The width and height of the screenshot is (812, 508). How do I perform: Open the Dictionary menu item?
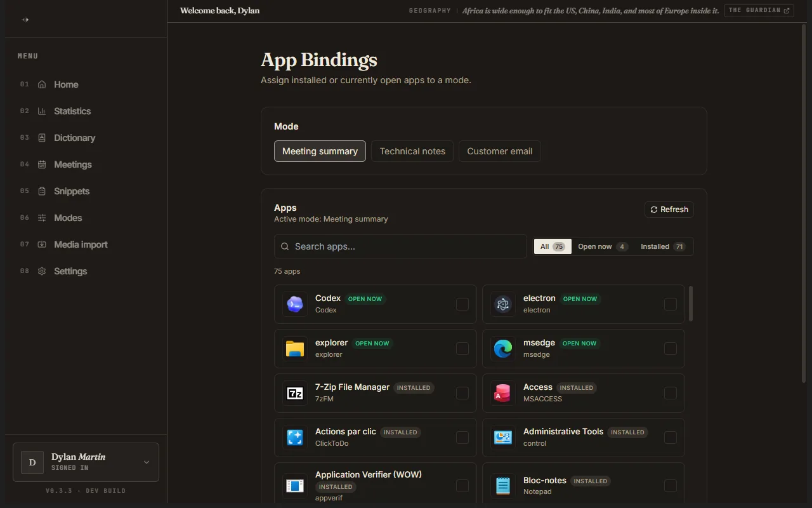(86, 138)
